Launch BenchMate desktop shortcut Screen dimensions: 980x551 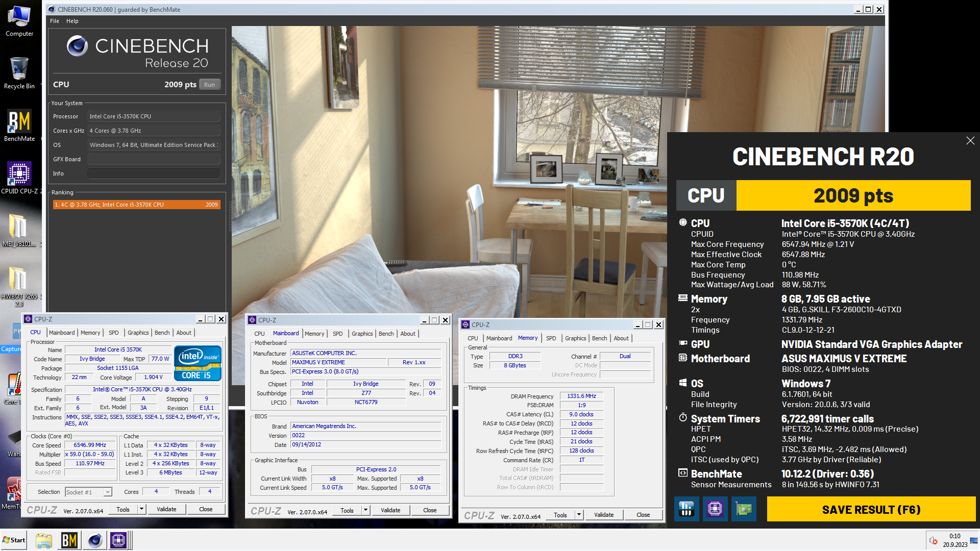(x=19, y=126)
